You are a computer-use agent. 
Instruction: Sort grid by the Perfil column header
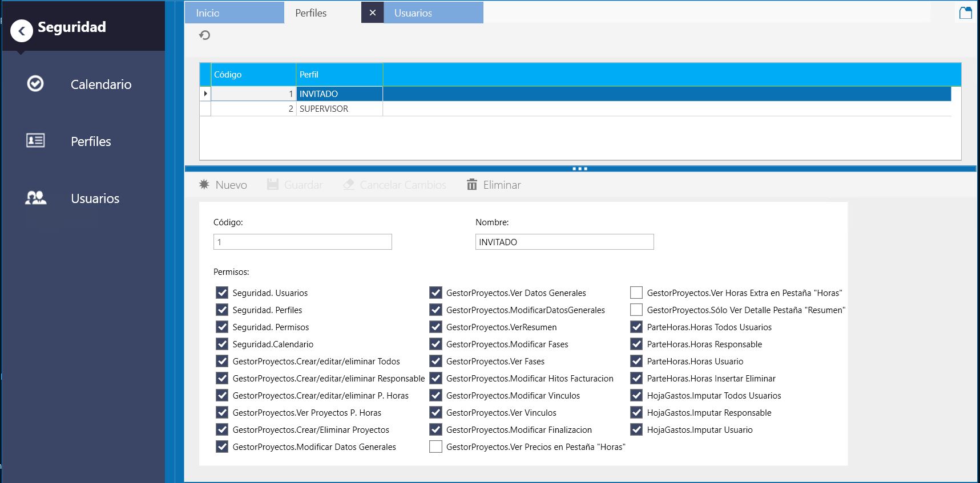[x=339, y=75]
